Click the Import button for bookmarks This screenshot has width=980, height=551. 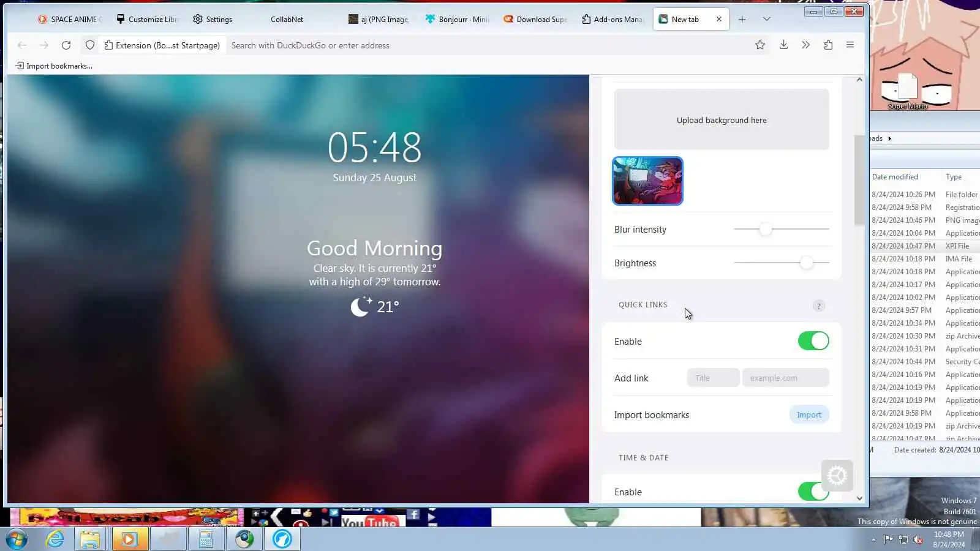tap(809, 414)
